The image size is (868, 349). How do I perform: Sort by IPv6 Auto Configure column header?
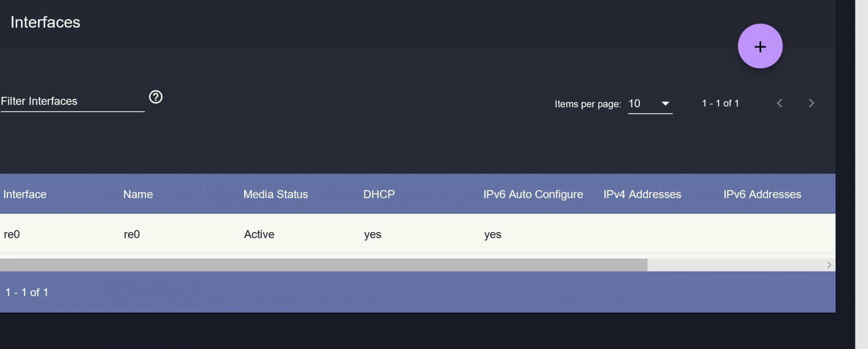(x=533, y=194)
